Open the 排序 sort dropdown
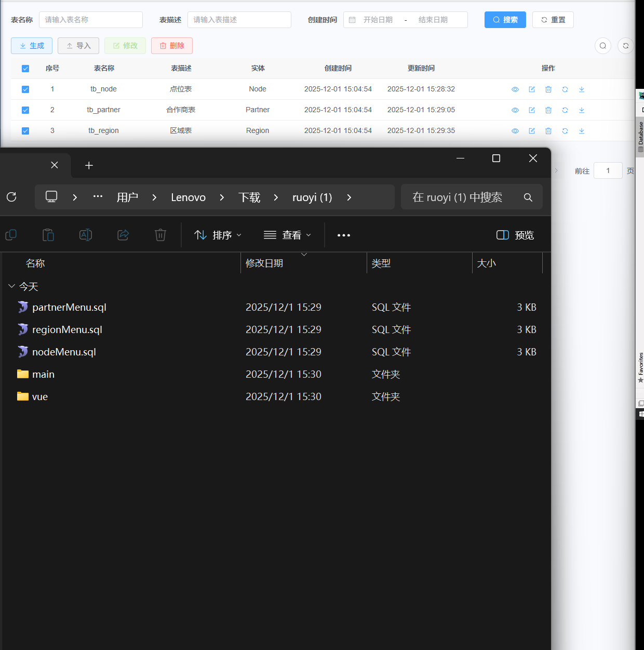Screen dimensions: 644x650 [218, 235]
